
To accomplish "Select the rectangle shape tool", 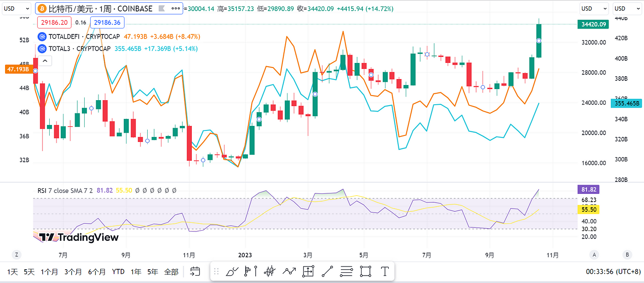I will click(x=366, y=272).
